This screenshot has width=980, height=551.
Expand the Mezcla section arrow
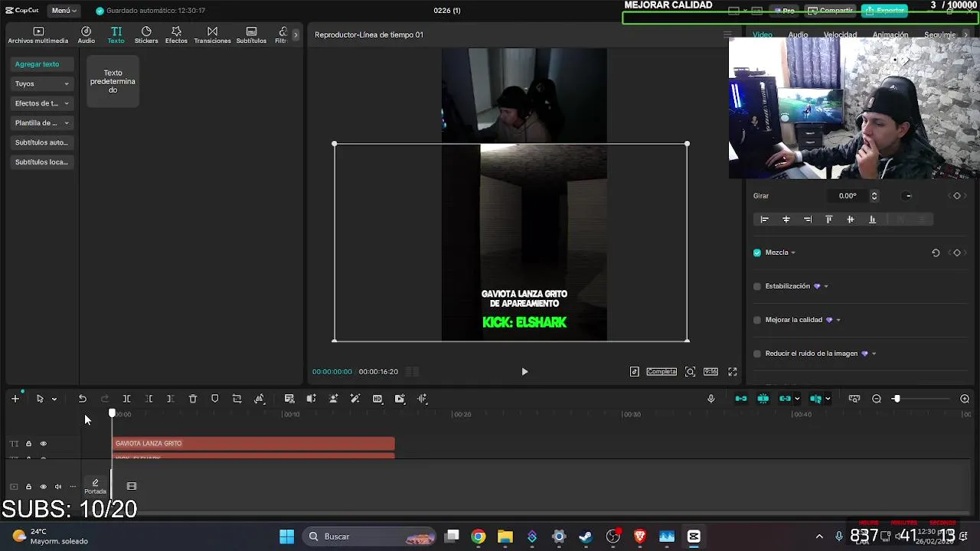[793, 253]
